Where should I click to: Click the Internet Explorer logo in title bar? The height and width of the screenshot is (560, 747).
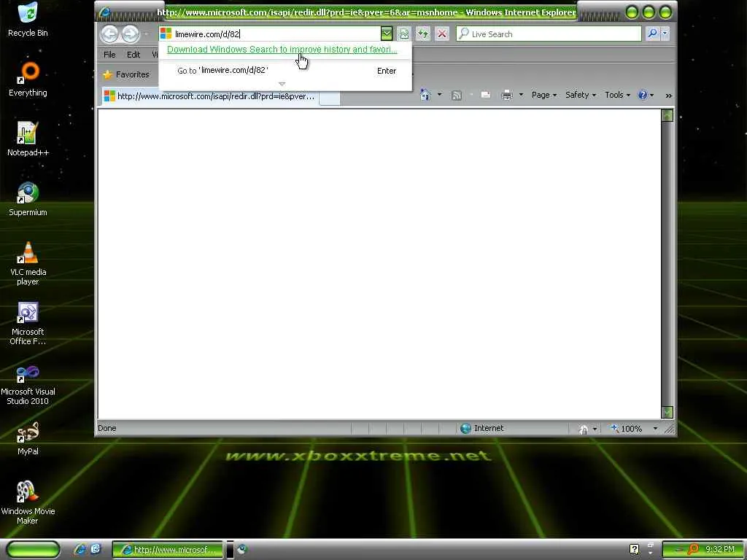click(104, 12)
